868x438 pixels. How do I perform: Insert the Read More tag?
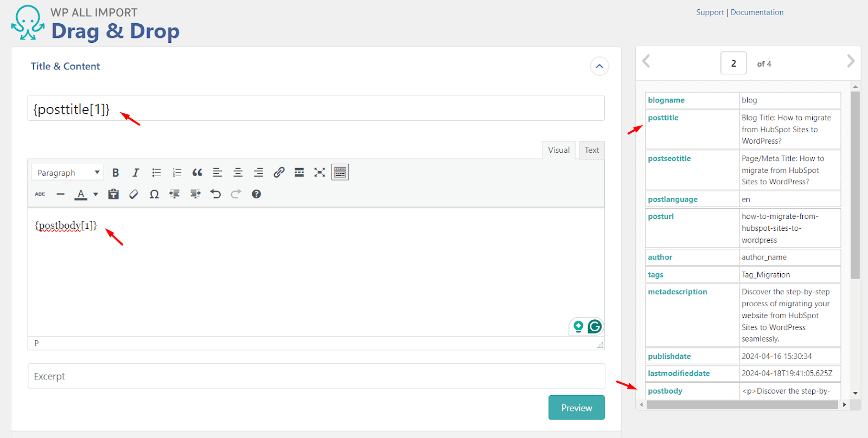pyautogui.click(x=299, y=172)
